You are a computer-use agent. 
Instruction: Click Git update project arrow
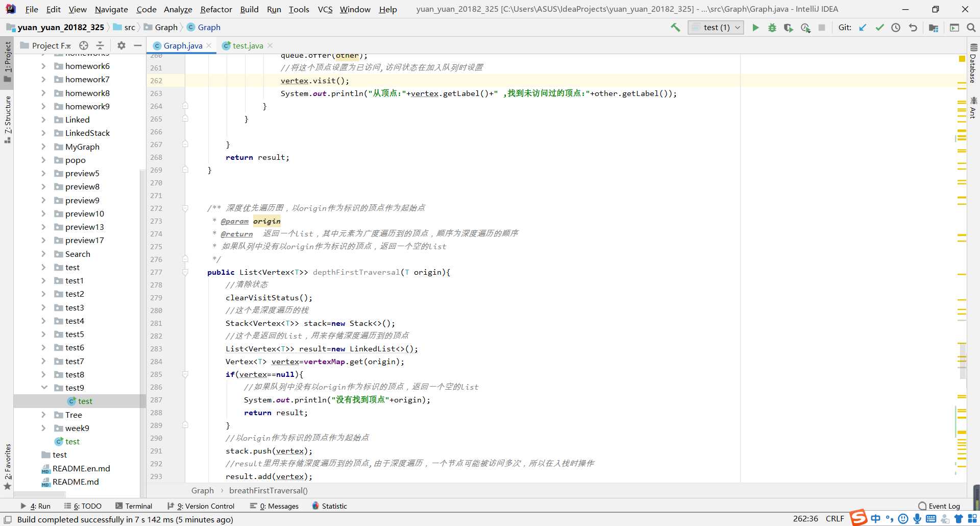point(863,28)
